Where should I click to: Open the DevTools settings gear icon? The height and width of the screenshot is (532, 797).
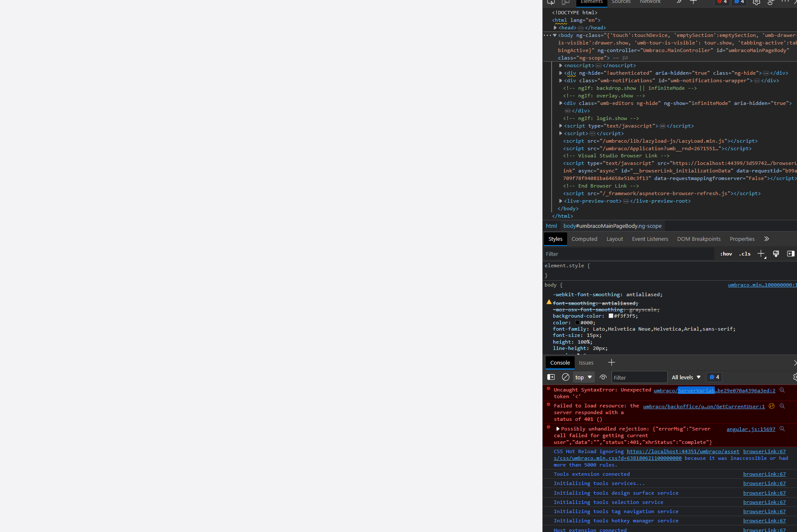[x=756, y=2]
